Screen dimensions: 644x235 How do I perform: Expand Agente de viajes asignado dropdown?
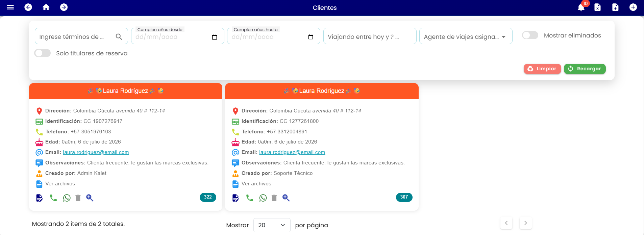pyautogui.click(x=466, y=36)
